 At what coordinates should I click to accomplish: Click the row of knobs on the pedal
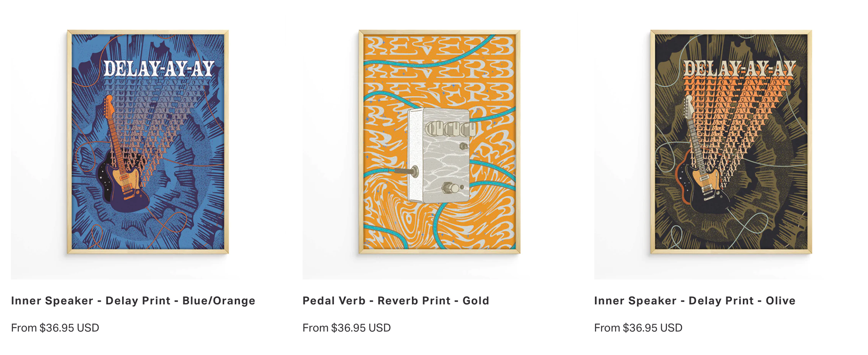[450, 129]
